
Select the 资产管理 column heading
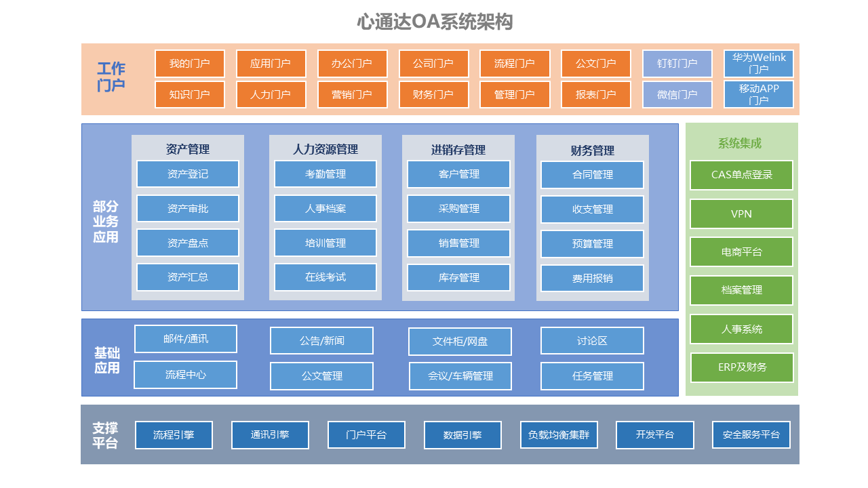pyautogui.click(x=188, y=149)
